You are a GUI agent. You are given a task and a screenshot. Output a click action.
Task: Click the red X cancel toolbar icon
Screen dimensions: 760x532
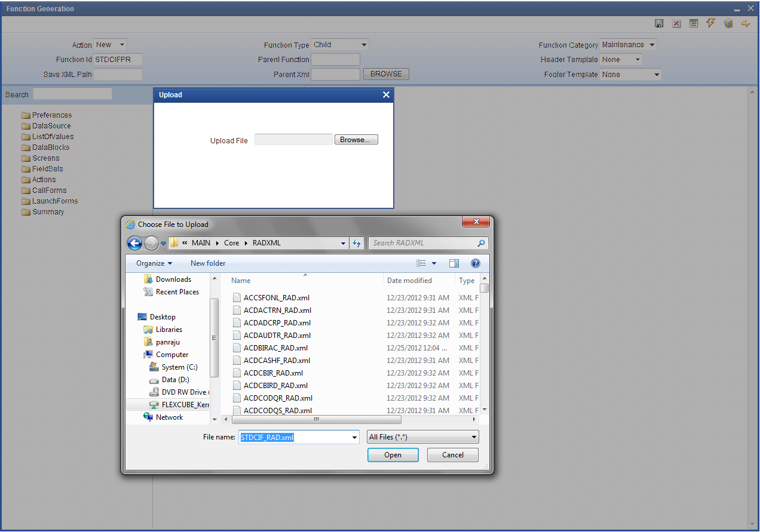coord(676,24)
